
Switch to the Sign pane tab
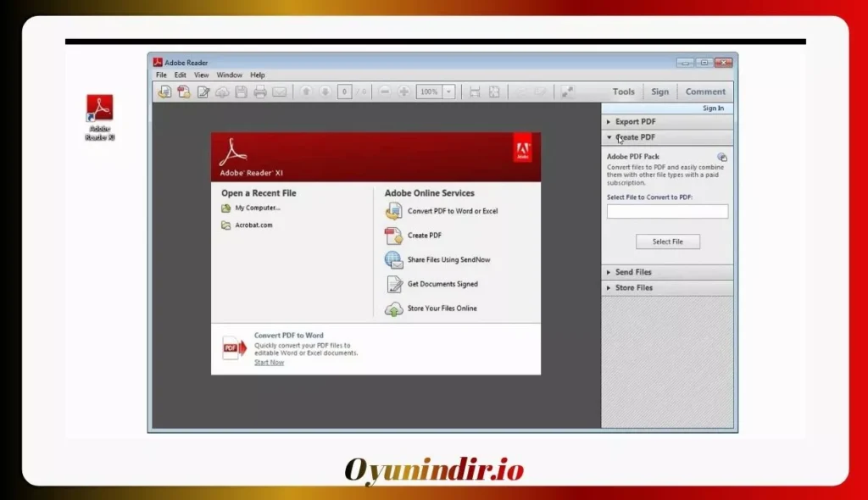pyautogui.click(x=659, y=92)
